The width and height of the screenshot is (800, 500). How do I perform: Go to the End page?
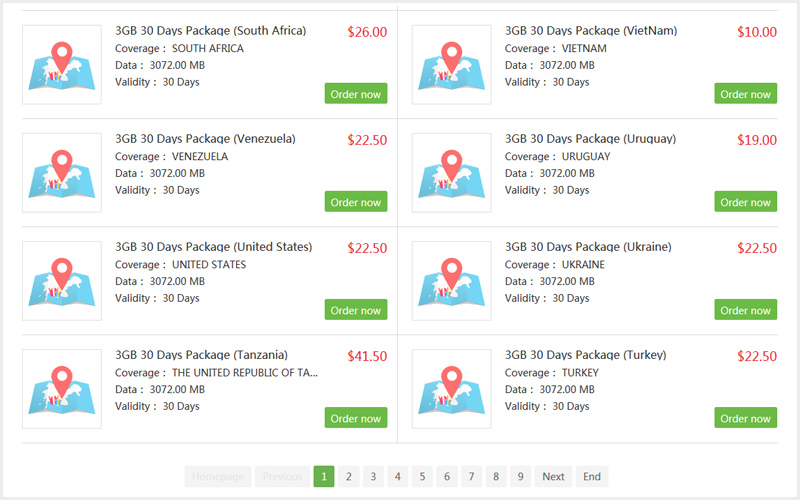(x=592, y=477)
